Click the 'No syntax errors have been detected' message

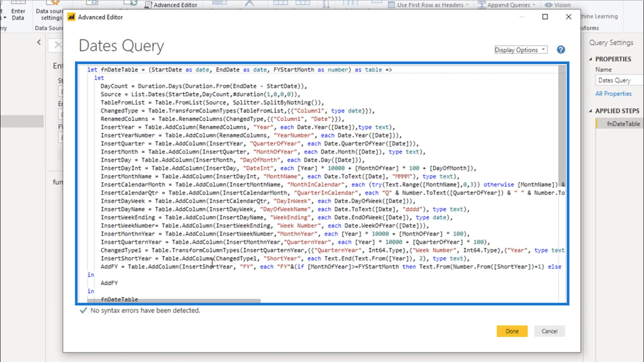(x=145, y=311)
